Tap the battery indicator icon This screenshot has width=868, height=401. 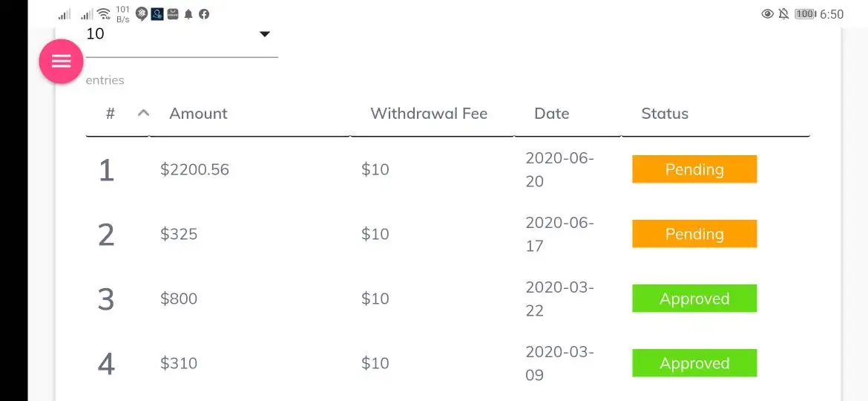(805, 14)
